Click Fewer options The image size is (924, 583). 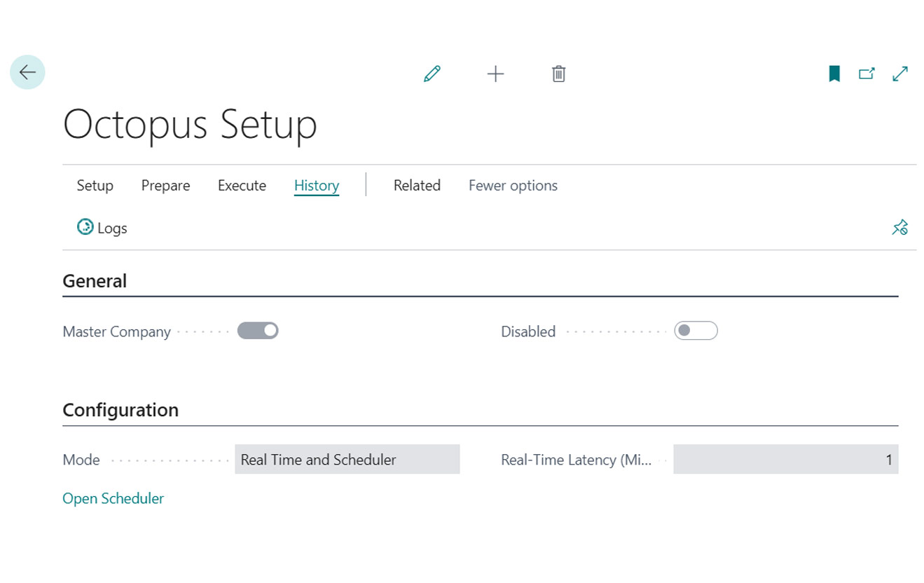pos(513,186)
